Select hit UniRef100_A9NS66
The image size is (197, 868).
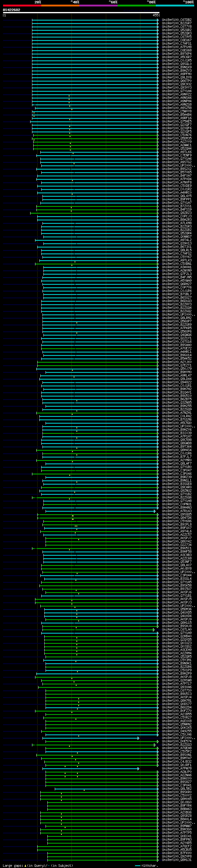(x=177, y=98)
